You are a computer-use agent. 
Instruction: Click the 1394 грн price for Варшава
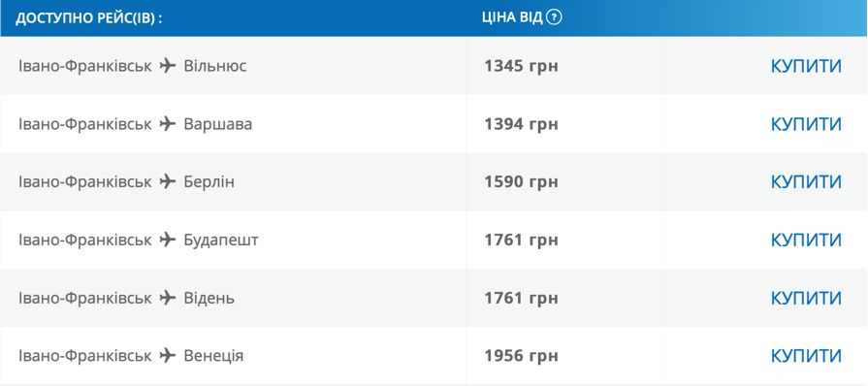point(521,124)
